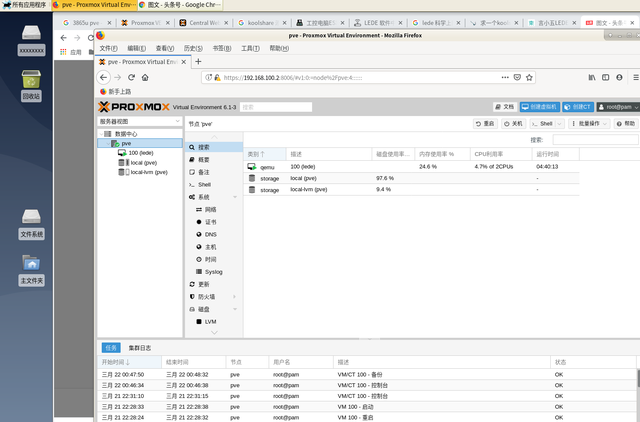Select qemu 100 (lede) grid row
This screenshot has height=422, width=640.
(411, 167)
